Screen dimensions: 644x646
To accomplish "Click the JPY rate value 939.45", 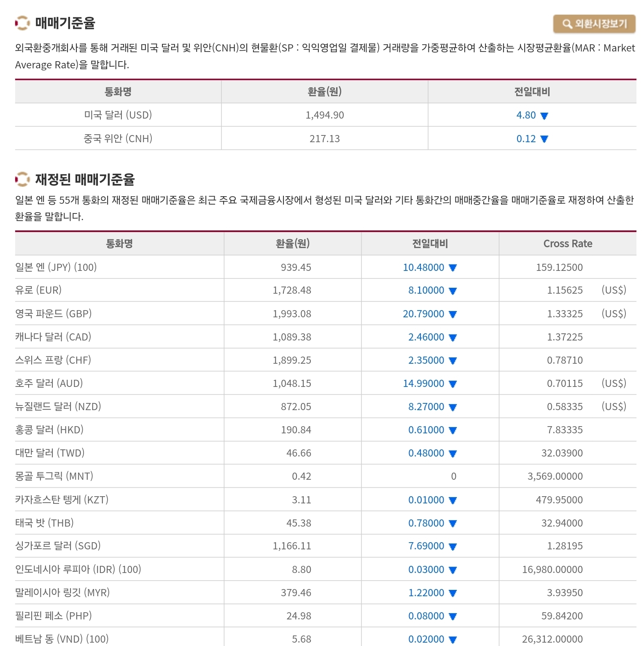I will [x=296, y=268].
